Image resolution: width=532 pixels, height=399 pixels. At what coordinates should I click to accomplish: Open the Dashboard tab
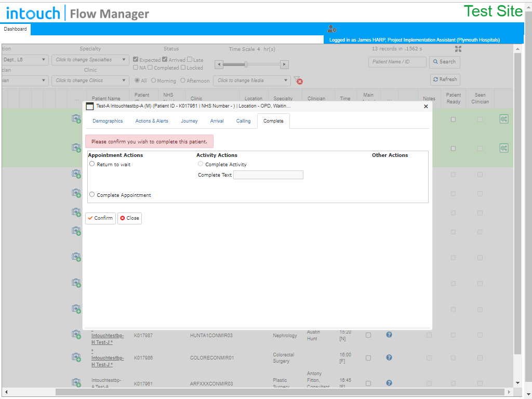[15, 29]
